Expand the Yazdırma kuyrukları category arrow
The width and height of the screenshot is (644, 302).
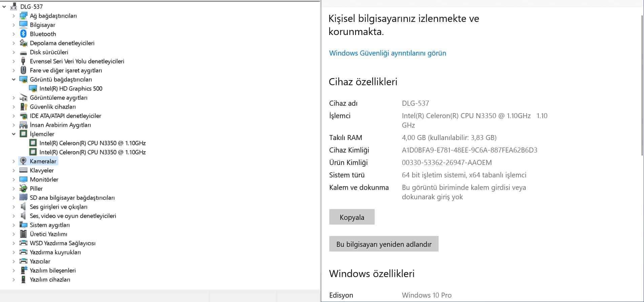pyautogui.click(x=13, y=252)
